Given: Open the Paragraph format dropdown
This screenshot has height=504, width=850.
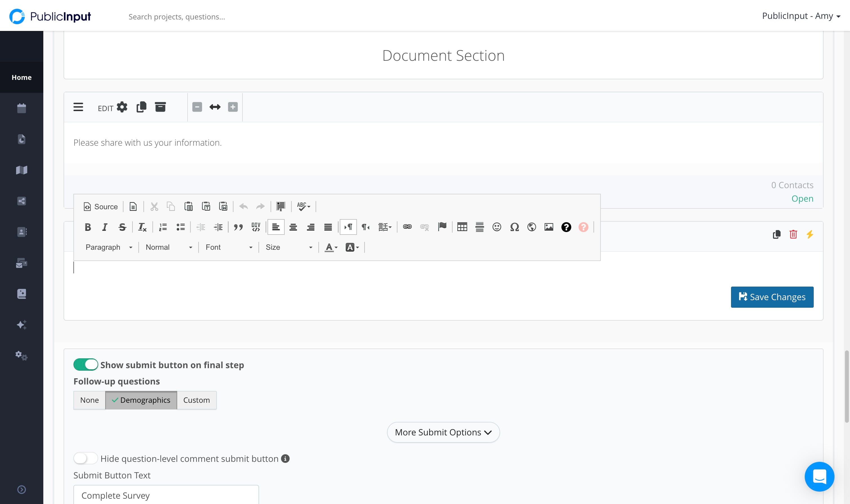Looking at the screenshot, I should point(109,247).
